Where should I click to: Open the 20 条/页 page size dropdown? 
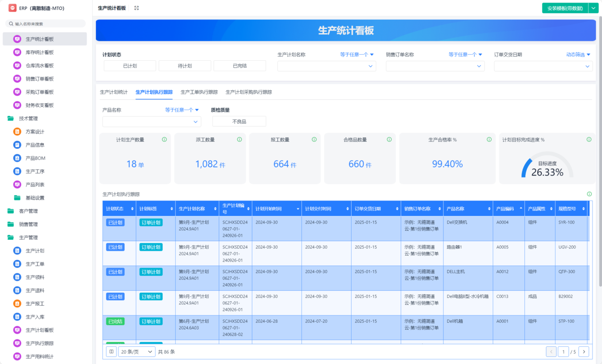(137, 351)
